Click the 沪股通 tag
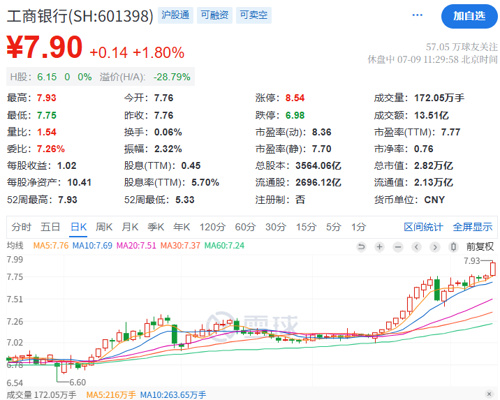The height and width of the screenshot is (400, 500). coord(175,15)
